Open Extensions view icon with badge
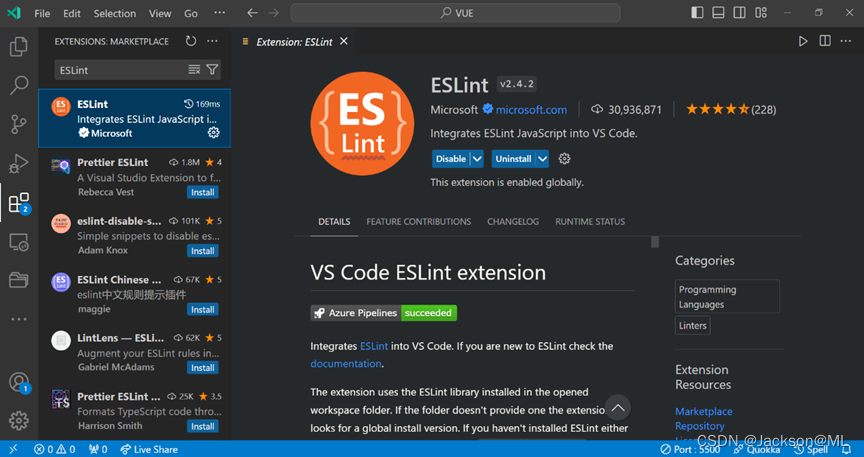864x457 pixels. coord(19,203)
